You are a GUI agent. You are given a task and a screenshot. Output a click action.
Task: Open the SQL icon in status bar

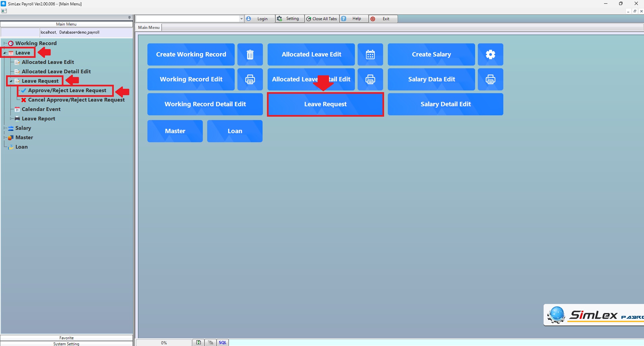(x=222, y=343)
